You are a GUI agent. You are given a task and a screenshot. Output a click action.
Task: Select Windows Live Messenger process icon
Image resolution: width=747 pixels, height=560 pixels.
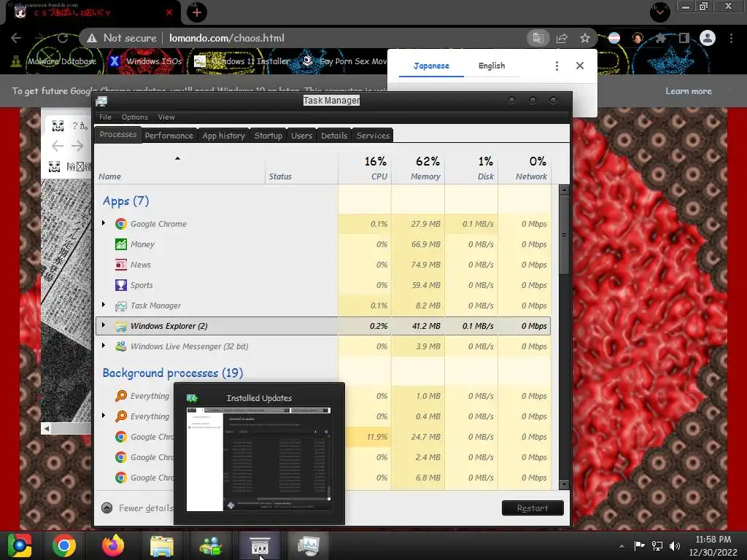click(121, 346)
